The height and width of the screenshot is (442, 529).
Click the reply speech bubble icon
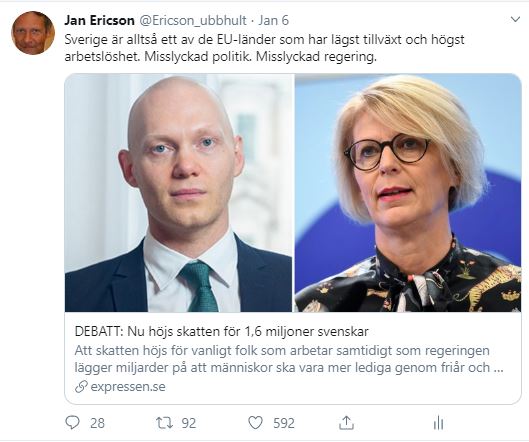pos(72,422)
